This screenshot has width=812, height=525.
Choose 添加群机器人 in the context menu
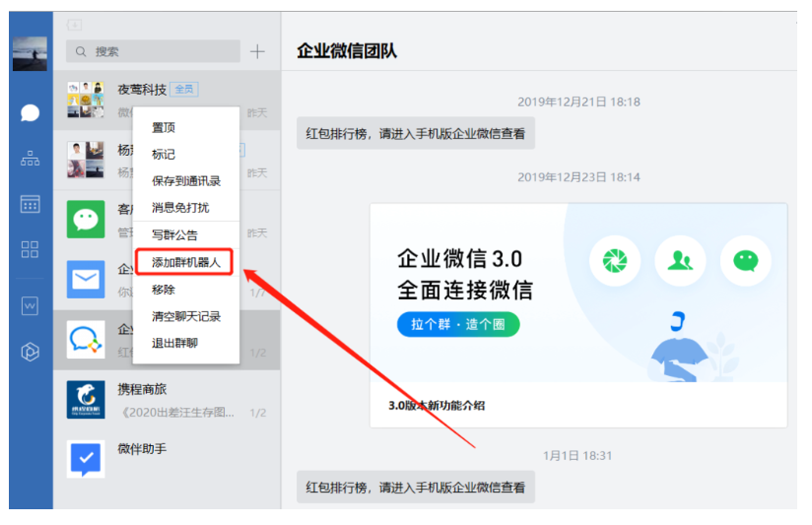(186, 262)
